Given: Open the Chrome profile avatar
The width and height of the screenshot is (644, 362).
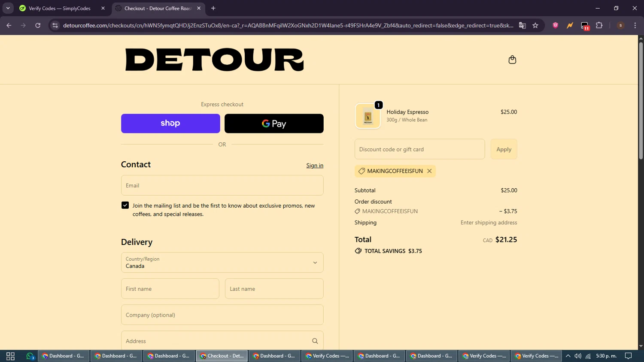Looking at the screenshot, I should click(x=620, y=25).
